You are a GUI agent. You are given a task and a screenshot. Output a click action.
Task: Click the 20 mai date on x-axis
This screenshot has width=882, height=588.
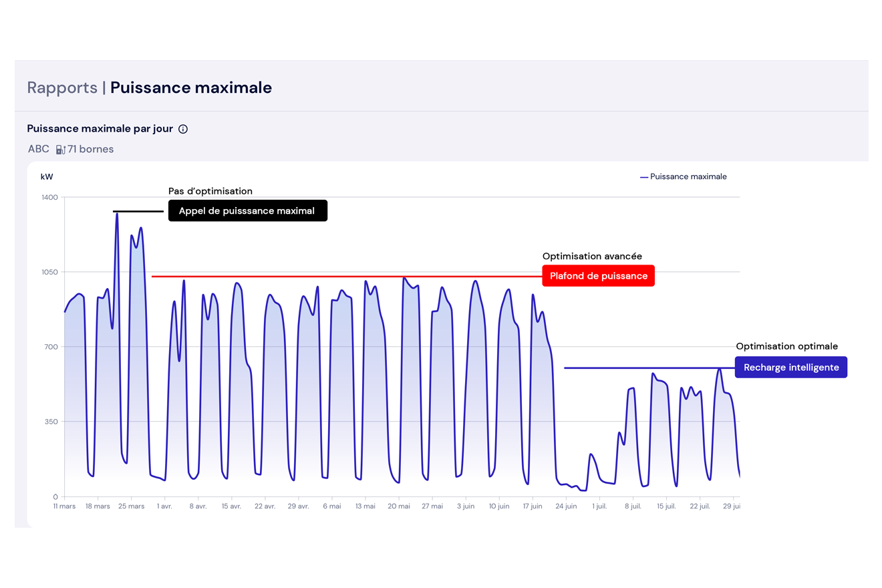point(399,506)
